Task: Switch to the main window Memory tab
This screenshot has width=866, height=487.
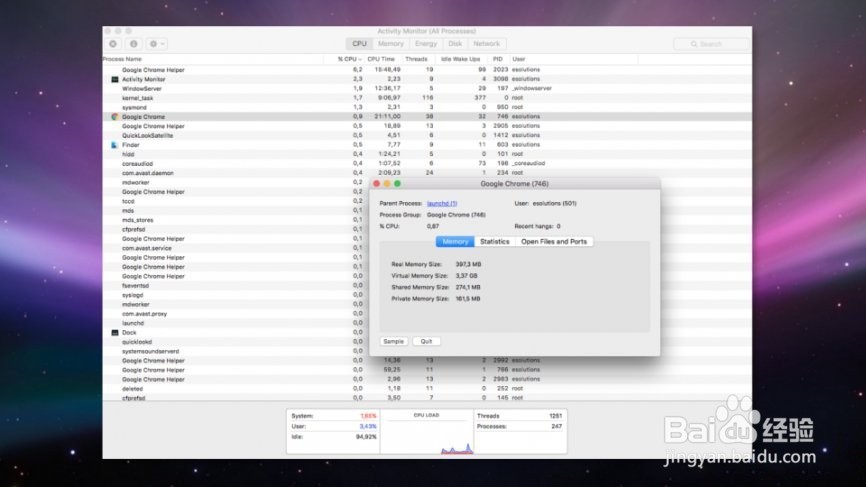Action: [390, 44]
